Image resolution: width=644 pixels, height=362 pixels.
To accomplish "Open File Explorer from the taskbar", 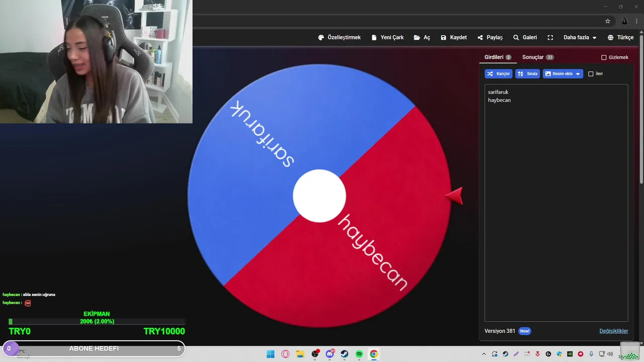I will pos(300,354).
